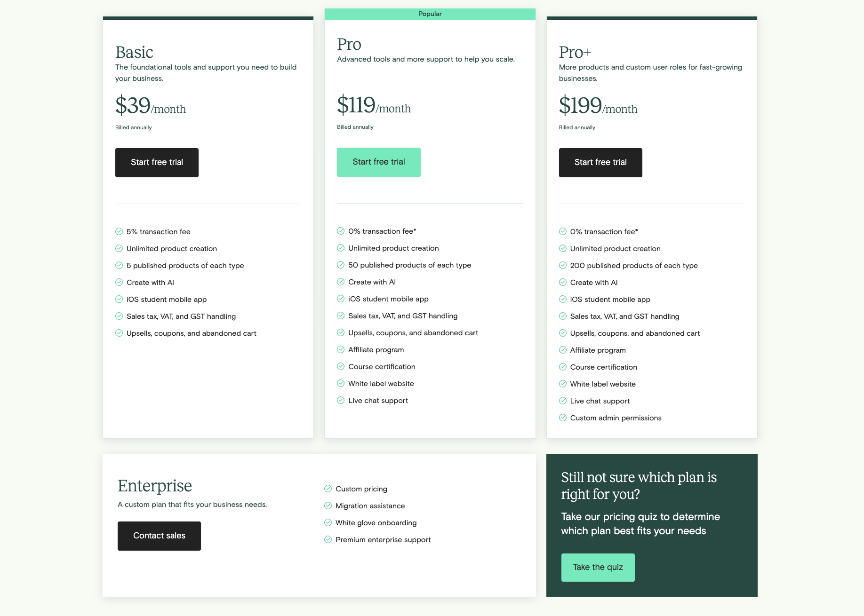The width and height of the screenshot is (864, 616).
Task: Click the checkmark beside "Custom admin permissions"
Action: point(563,417)
